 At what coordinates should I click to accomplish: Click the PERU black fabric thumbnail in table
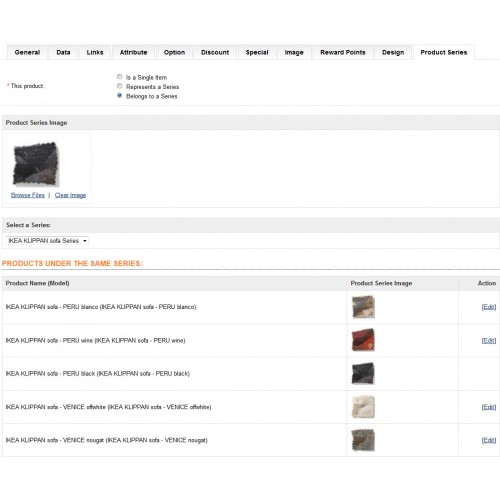pos(363,373)
